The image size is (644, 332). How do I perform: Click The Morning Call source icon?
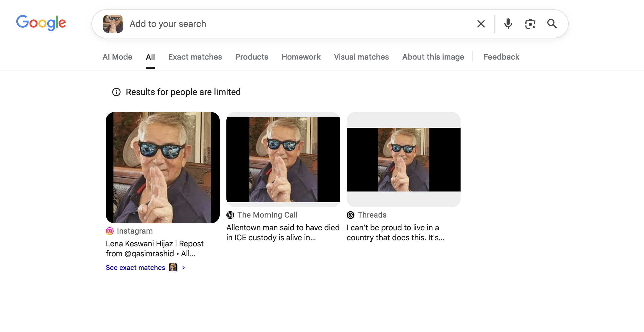230,215
